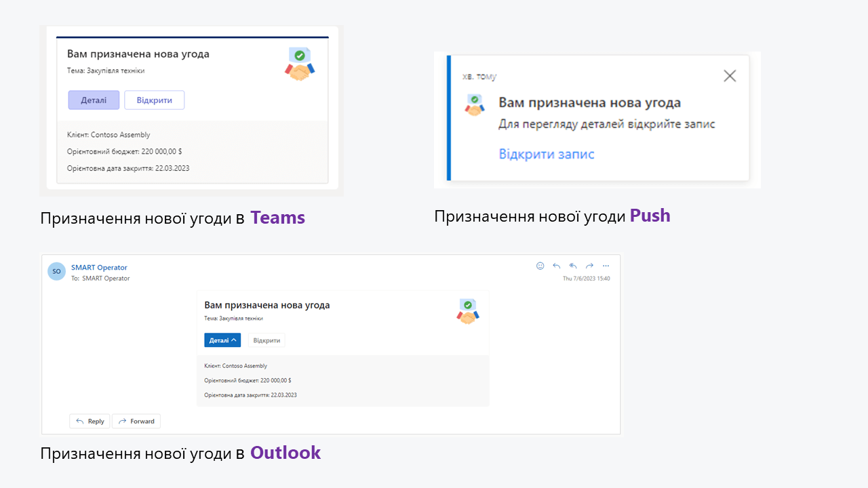The image size is (868, 488).
Task: Click the Reply button below the email
Action: pyautogui.click(x=90, y=421)
